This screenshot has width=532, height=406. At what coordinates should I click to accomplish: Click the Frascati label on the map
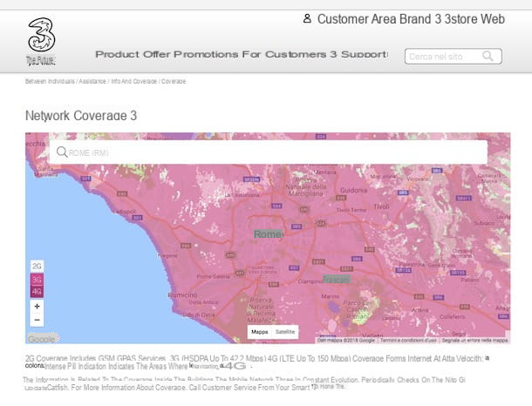point(337,280)
